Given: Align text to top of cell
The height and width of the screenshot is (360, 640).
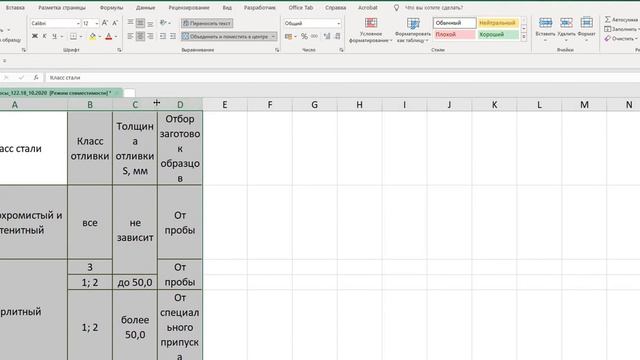Looking at the screenshot, I should point(131,23).
